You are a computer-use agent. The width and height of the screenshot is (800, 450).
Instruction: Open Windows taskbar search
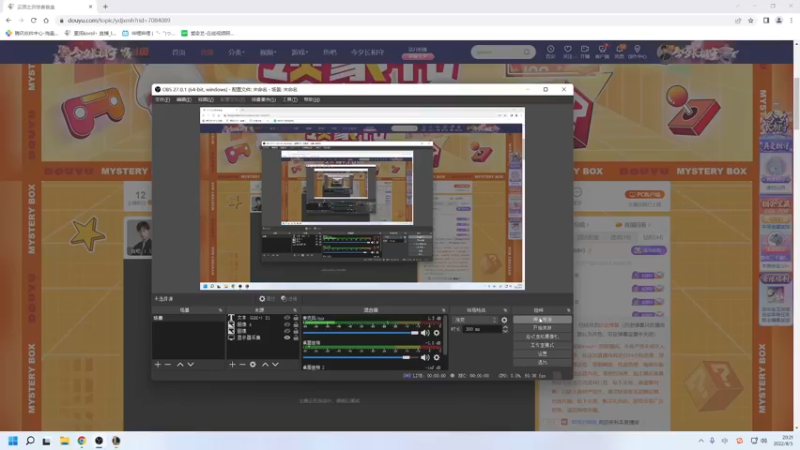[x=30, y=440]
